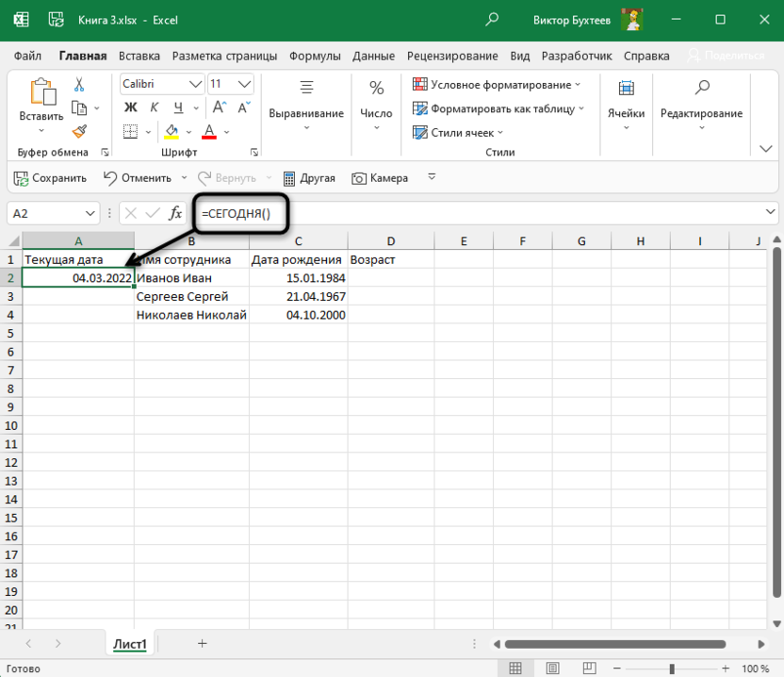
Task: Toggle bold Ж formatting
Action: click(x=131, y=107)
